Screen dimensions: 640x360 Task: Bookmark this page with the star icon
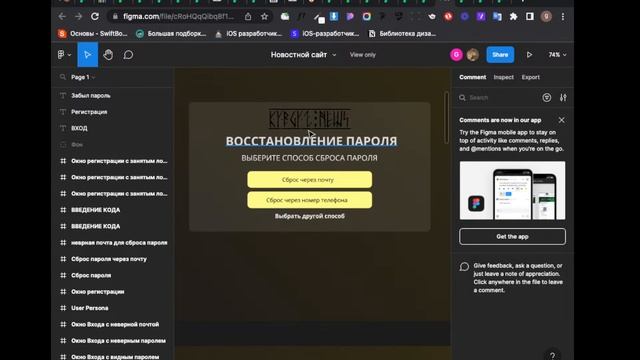coord(264,16)
